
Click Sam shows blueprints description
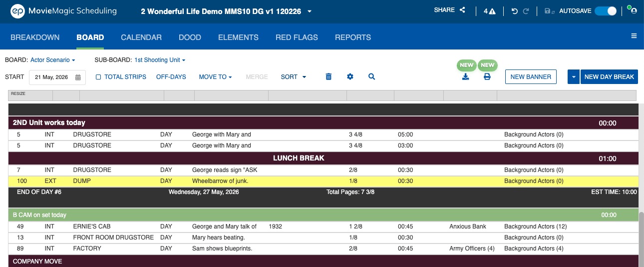[x=222, y=248]
